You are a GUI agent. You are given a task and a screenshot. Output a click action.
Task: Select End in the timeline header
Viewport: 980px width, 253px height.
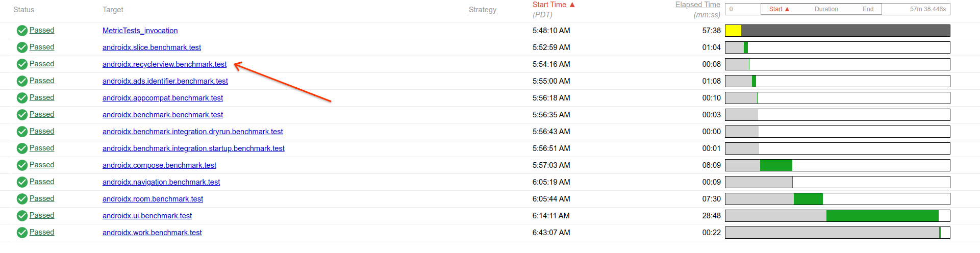(868, 9)
